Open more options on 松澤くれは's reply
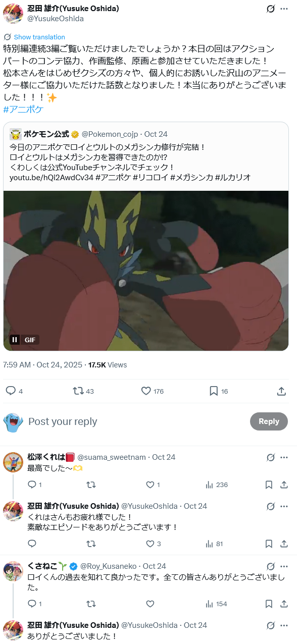The width and height of the screenshot is (297, 644). tap(284, 457)
